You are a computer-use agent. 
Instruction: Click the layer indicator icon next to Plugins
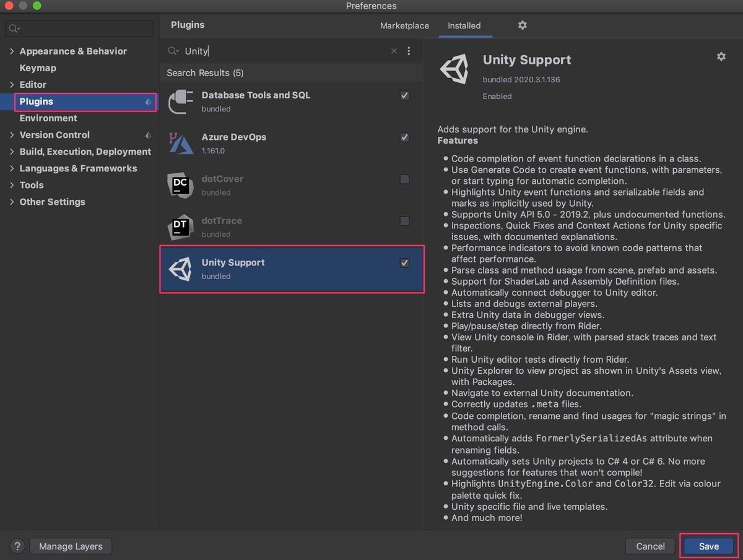point(148,101)
